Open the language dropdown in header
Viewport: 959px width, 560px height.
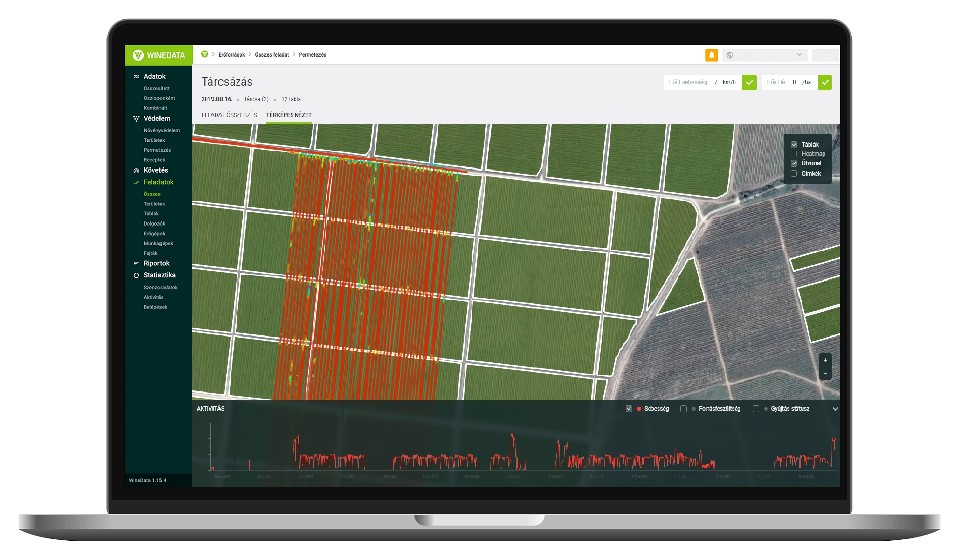[x=765, y=55]
